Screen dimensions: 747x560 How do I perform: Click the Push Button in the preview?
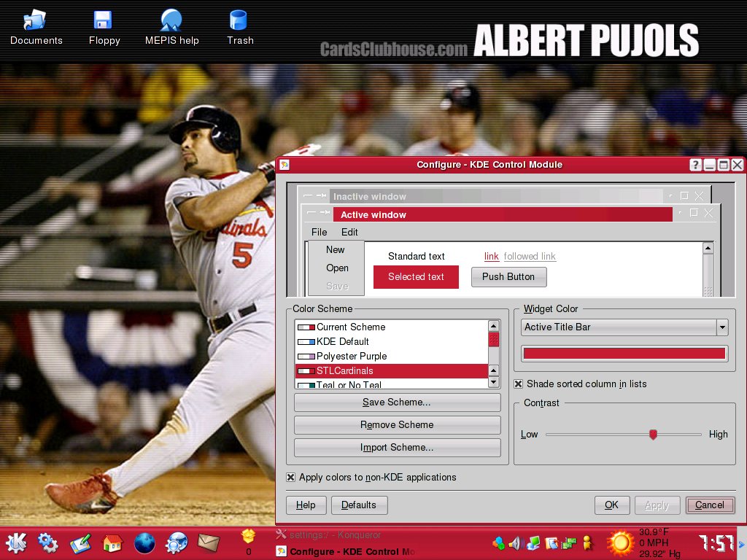click(508, 276)
